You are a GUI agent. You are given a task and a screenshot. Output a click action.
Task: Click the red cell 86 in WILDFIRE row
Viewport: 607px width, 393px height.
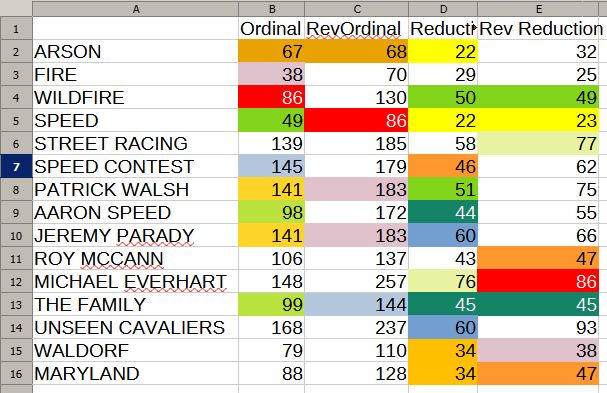click(271, 98)
